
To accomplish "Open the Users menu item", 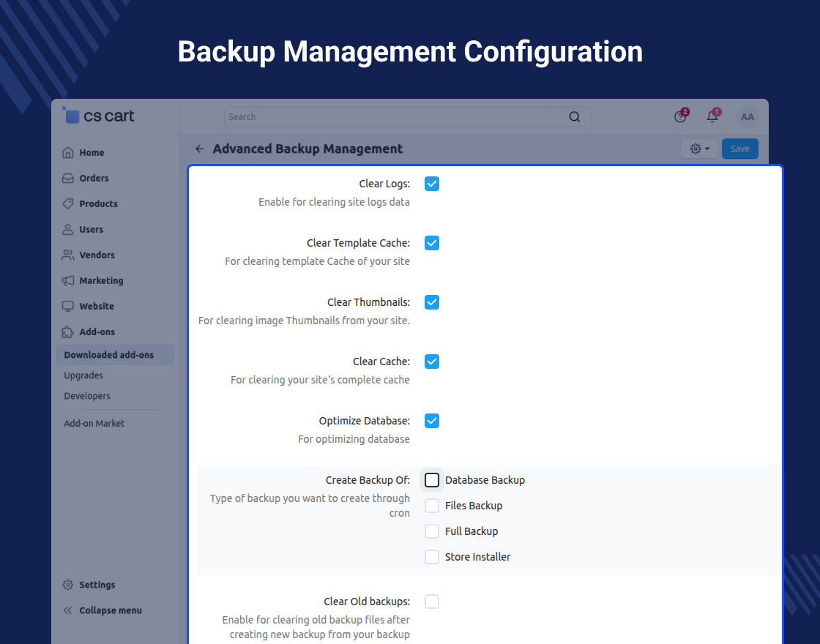I will coord(91,230).
